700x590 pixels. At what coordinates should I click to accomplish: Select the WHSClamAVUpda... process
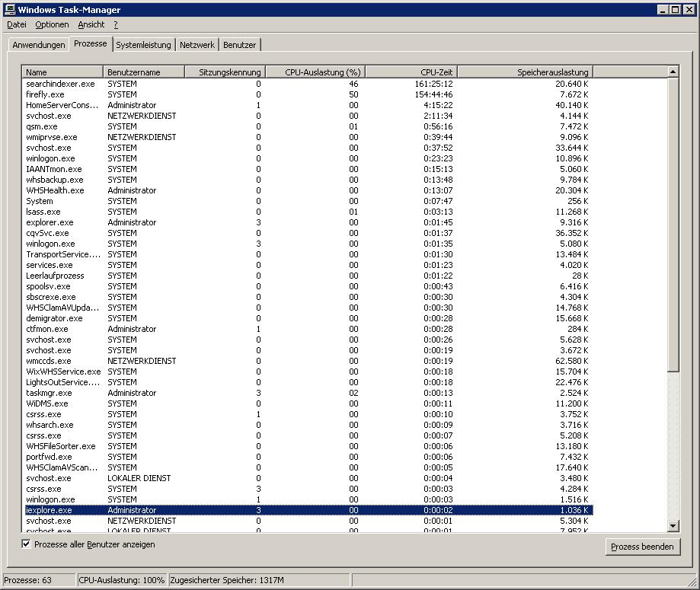pyautogui.click(x=309, y=308)
